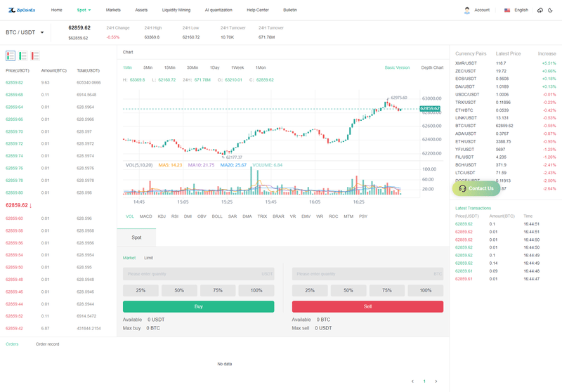Show sell-only (red) order book view
Viewport: 562px width, 392px height.
[35, 55]
